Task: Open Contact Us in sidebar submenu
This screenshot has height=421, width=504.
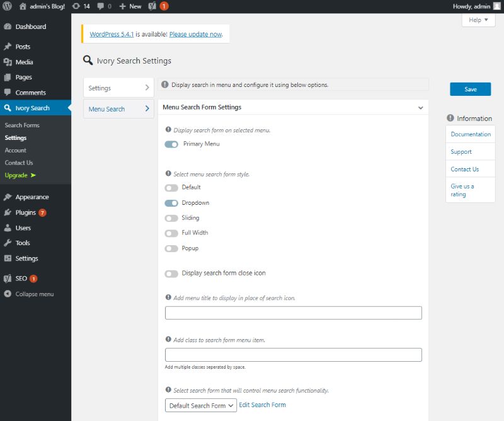Action: (x=19, y=163)
